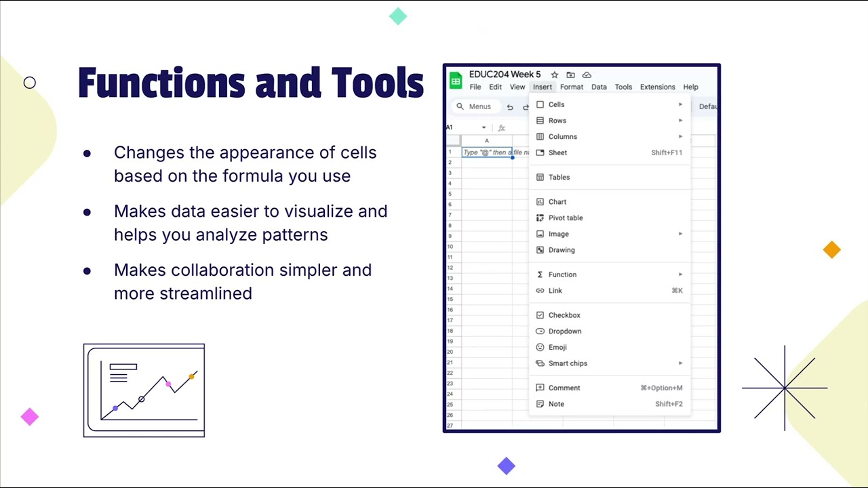The image size is (868, 488).
Task: Check the cloud save status icon
Action: coord(587,75)
